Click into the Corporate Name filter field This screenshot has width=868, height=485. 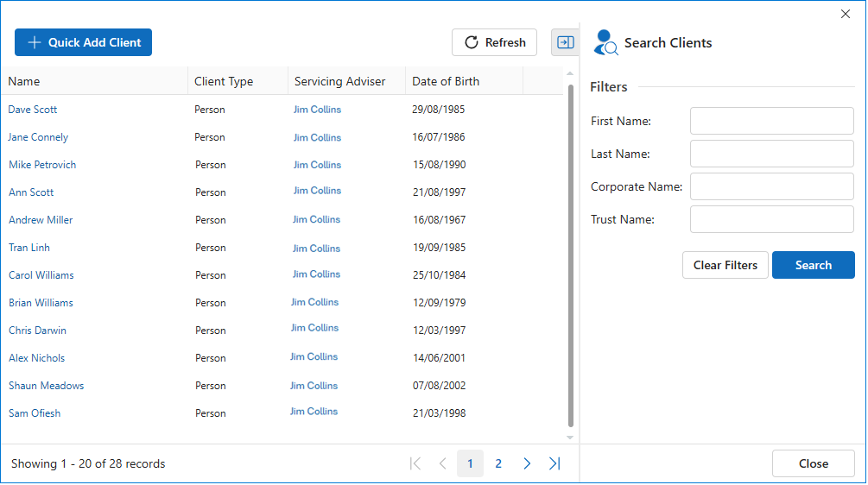pos(771,186)
